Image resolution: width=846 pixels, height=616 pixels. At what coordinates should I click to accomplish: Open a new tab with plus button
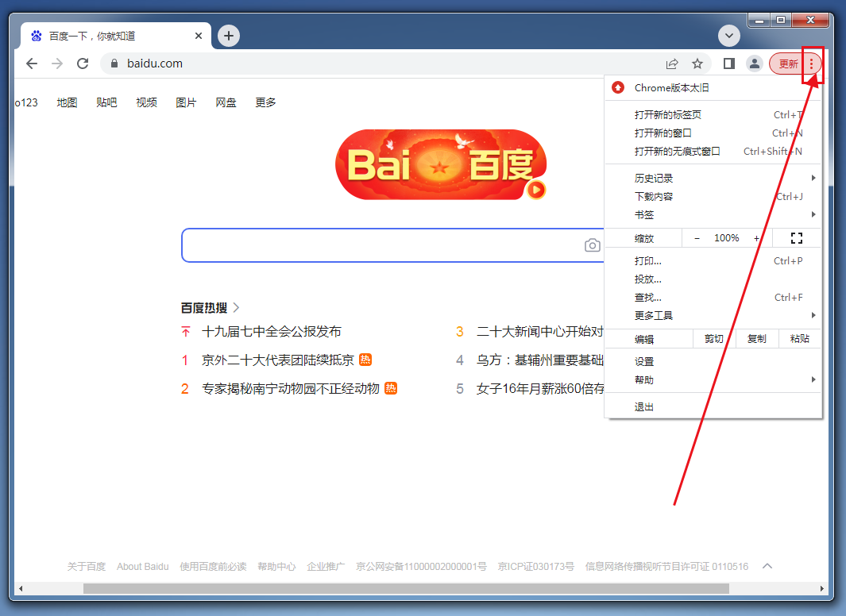229,36
